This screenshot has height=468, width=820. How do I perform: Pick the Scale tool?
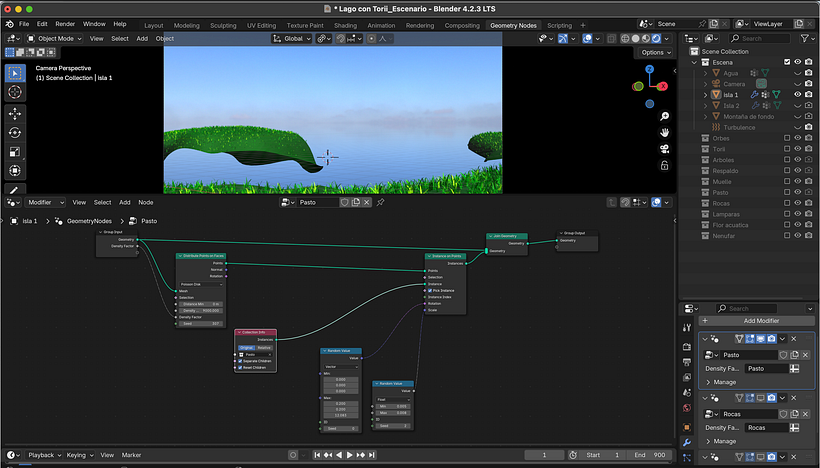click(x=15, y=152)
